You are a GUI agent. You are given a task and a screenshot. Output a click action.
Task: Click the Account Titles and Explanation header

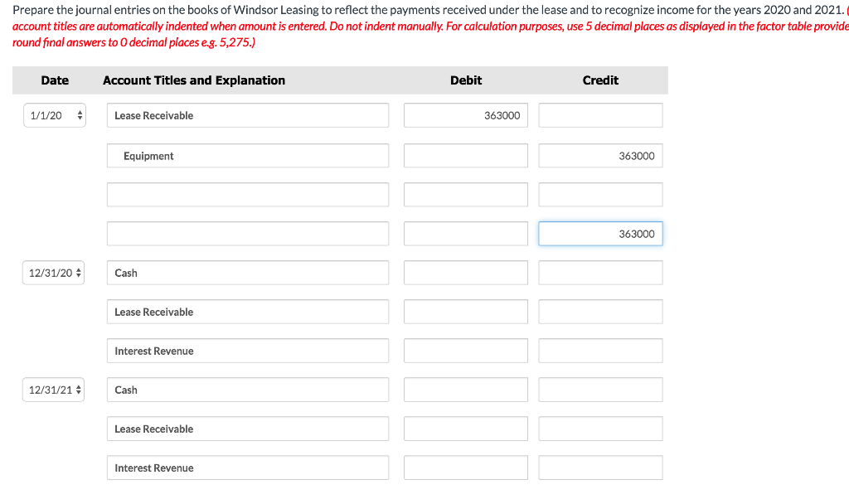[194, 80]
